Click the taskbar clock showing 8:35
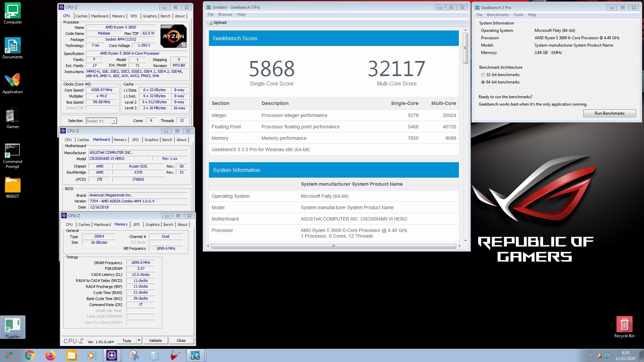 tap(625, 356)
